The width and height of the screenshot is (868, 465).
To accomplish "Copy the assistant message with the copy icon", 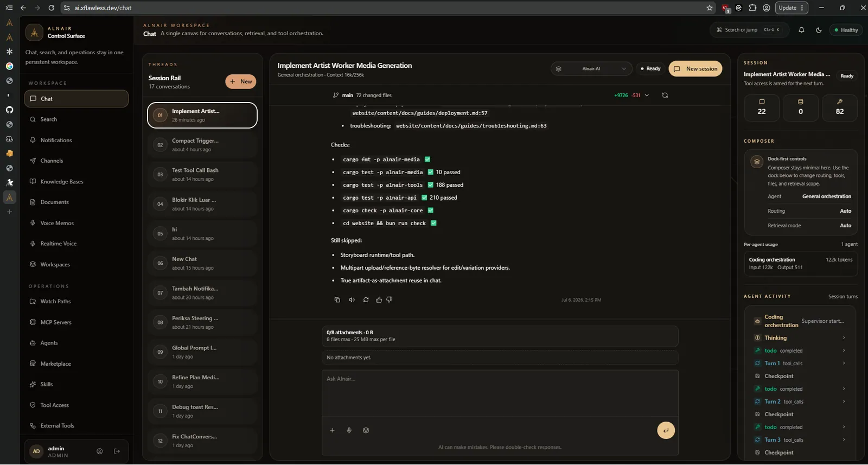I will (x=337, y=300).
